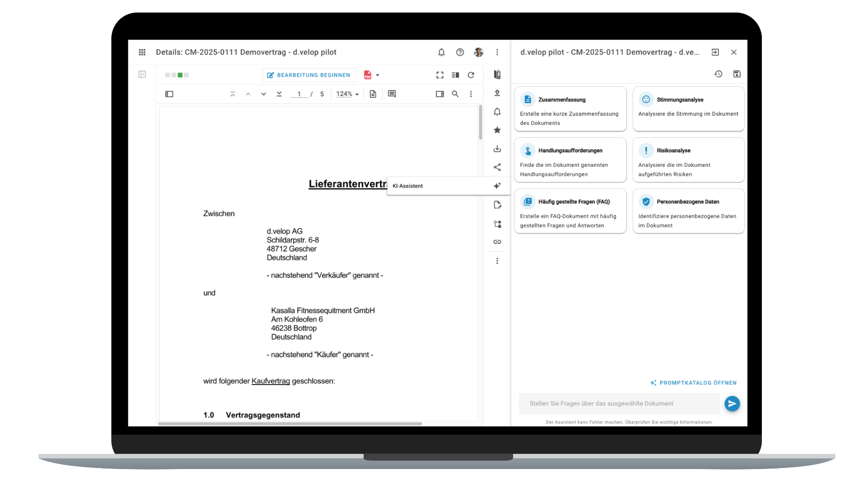The height and width of the screenshot is (482, 868).
Task: Open the header three-dot menu
Action: (497, 52)
